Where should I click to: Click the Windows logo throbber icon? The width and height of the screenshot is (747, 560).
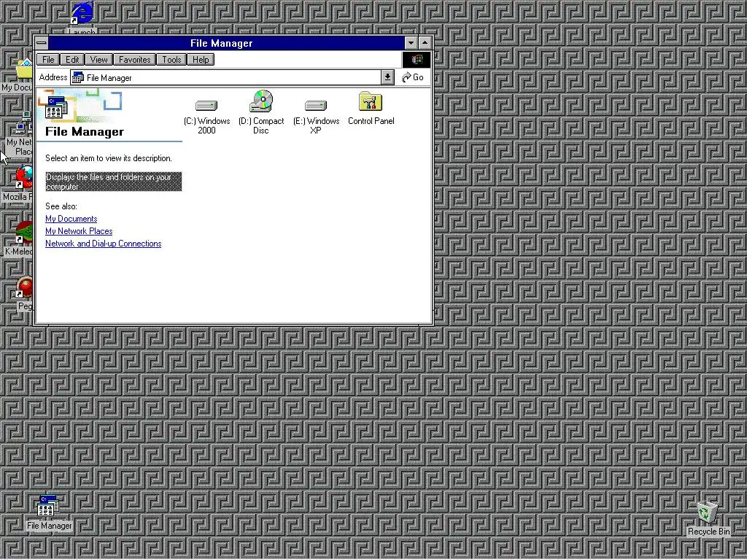click(x=417, y=60)
